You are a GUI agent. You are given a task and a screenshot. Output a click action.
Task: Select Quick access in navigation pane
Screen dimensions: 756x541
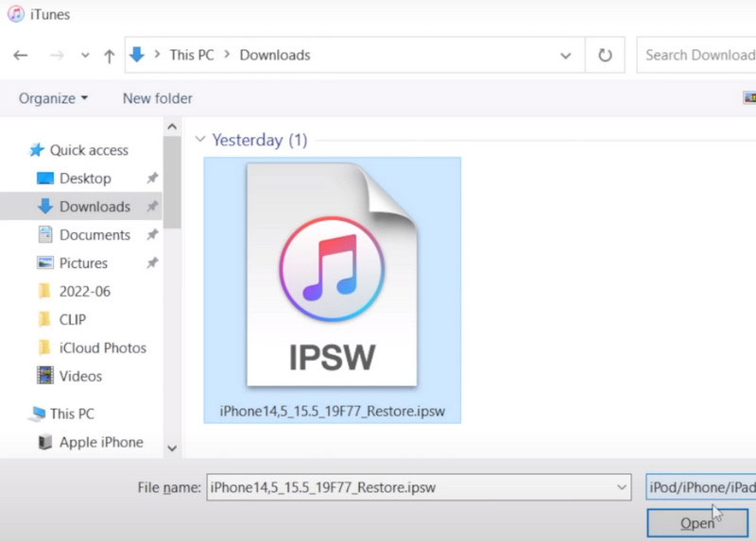click(79, 150)
